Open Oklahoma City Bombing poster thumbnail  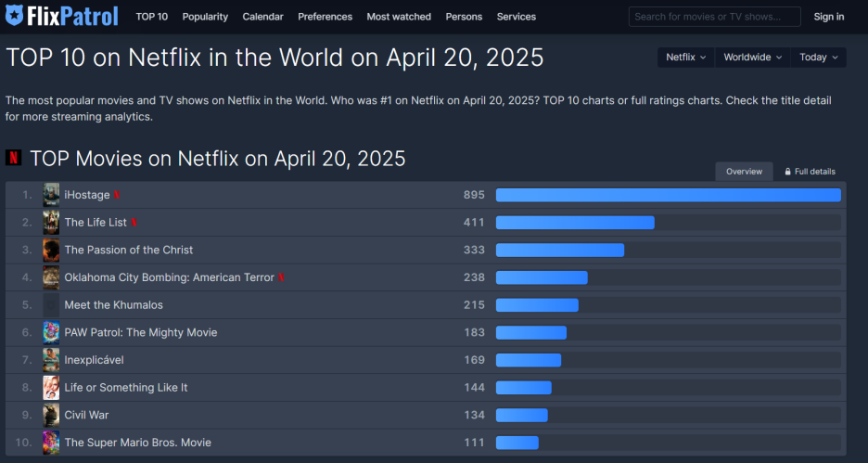[x=51, y=277]
